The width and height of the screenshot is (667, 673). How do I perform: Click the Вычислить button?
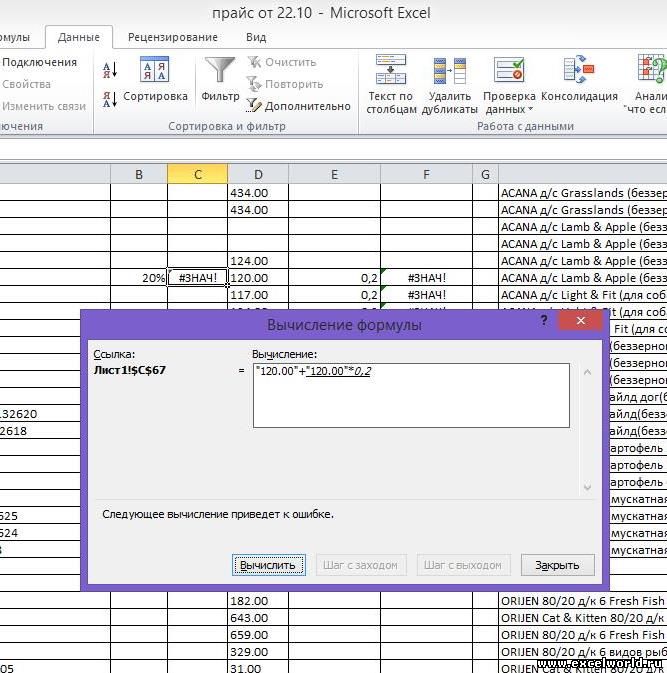click(269, 565)
